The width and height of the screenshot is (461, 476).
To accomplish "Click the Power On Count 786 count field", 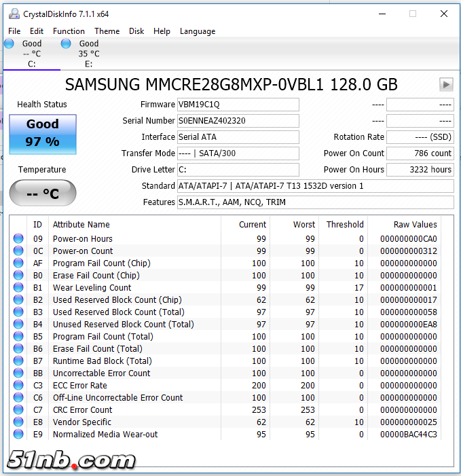I will (x=420, y=153).
